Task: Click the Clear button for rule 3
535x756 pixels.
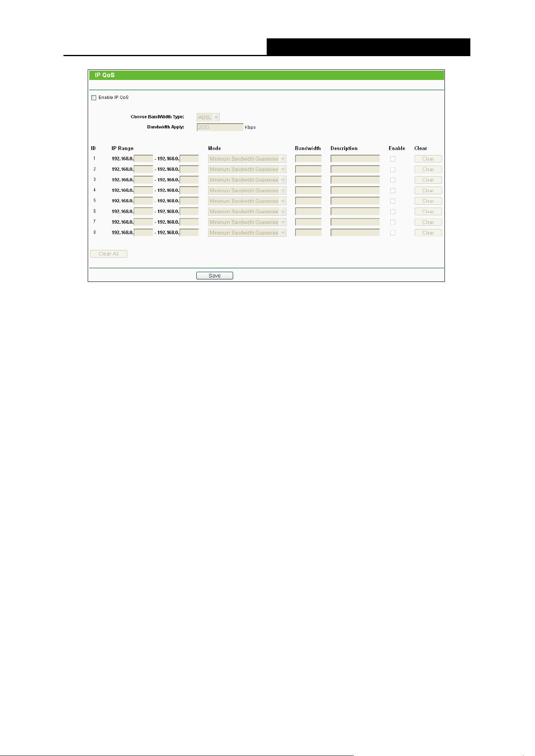Action: (428, 180)
